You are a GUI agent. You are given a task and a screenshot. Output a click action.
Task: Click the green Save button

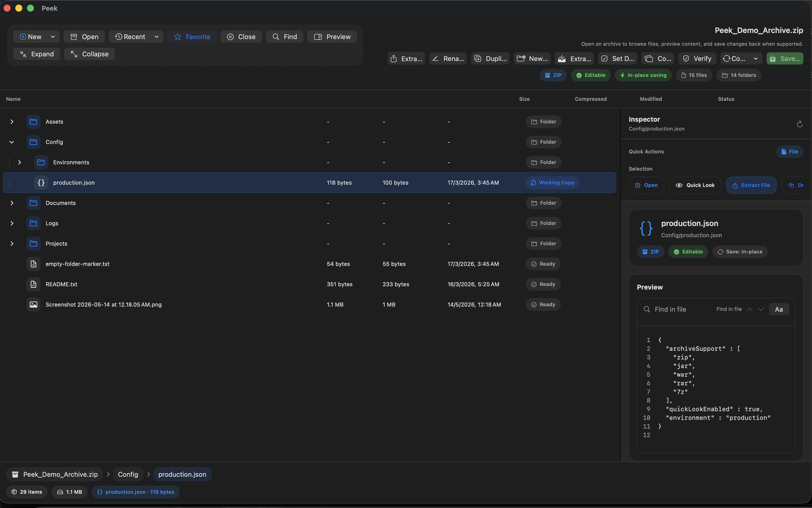[785, 58]
